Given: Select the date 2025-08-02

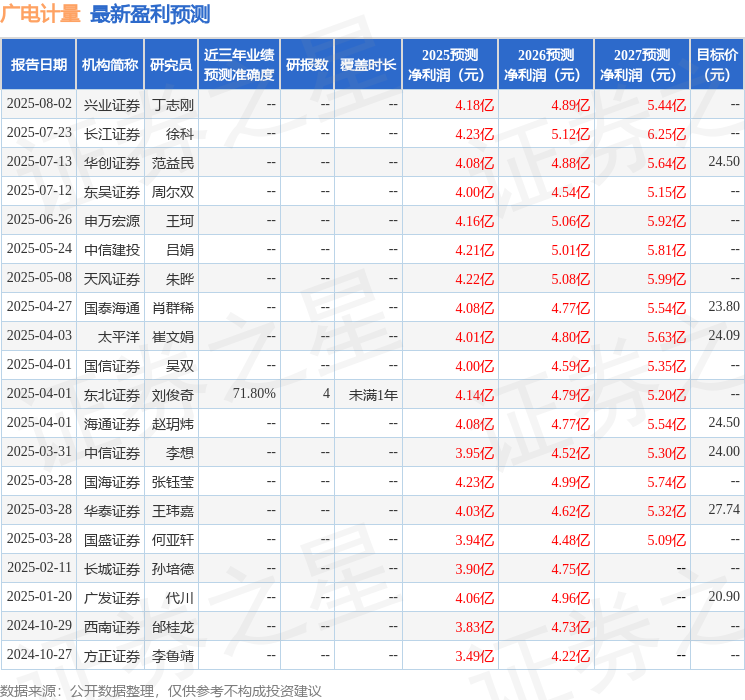Looking at the screenshot, I should (x=39, y=104).
